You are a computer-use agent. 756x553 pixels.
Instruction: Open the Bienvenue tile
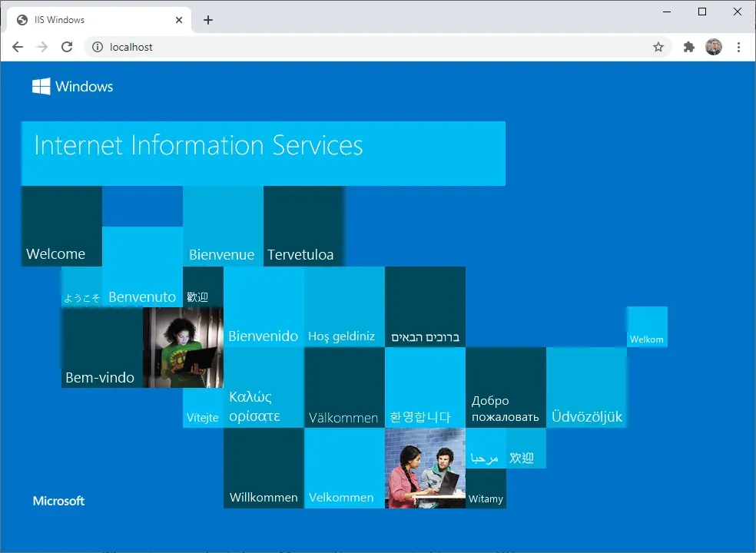[222, 227]
